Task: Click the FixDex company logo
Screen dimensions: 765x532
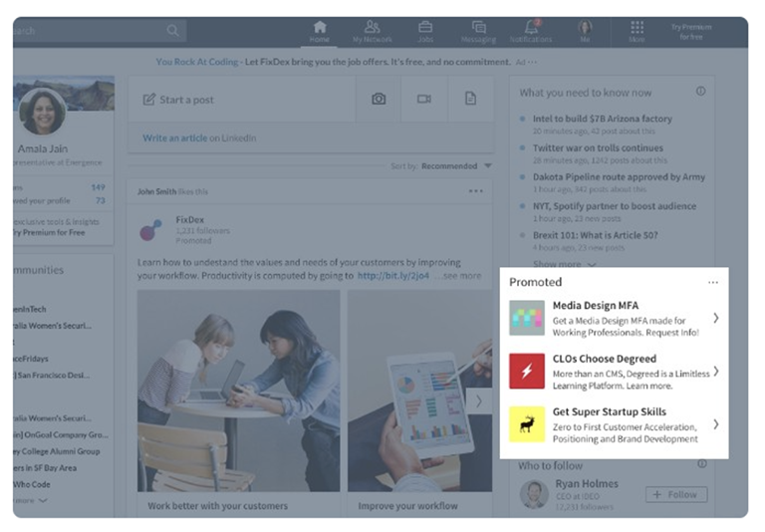Action: click(150, 230)
